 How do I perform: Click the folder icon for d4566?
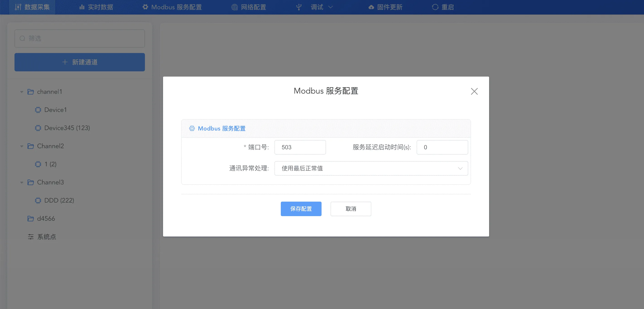click(x=31, y=219)
